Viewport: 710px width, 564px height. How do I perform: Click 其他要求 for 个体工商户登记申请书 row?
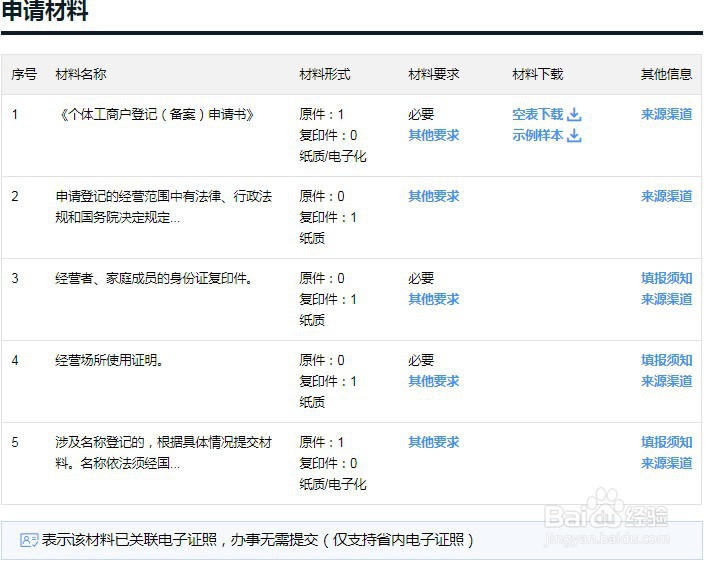coord(434,135)
